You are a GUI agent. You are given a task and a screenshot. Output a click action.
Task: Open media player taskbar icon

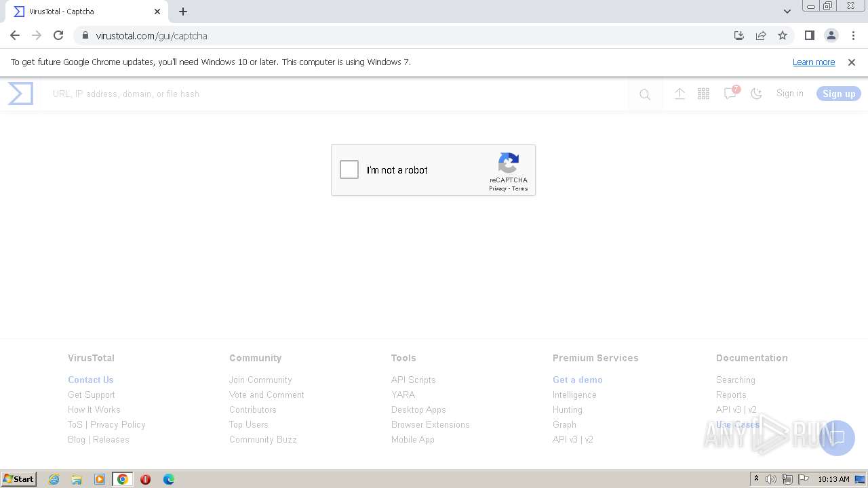pos(100,479)
